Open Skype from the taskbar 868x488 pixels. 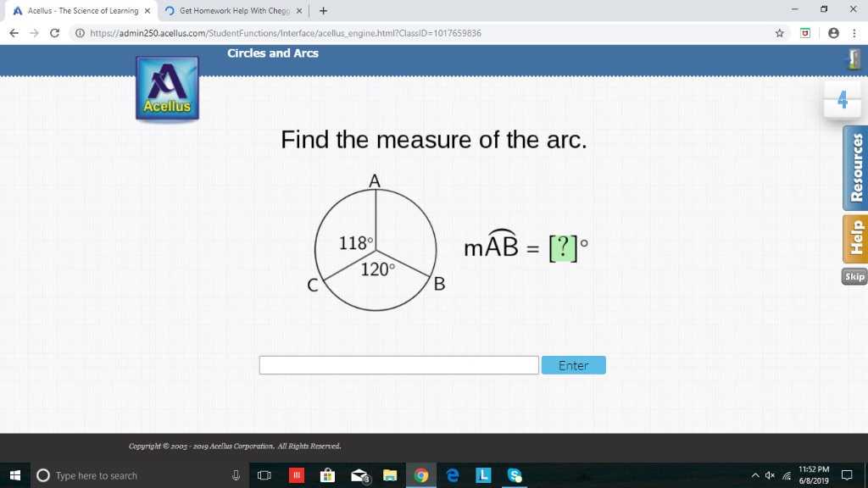tap(513, 475)
